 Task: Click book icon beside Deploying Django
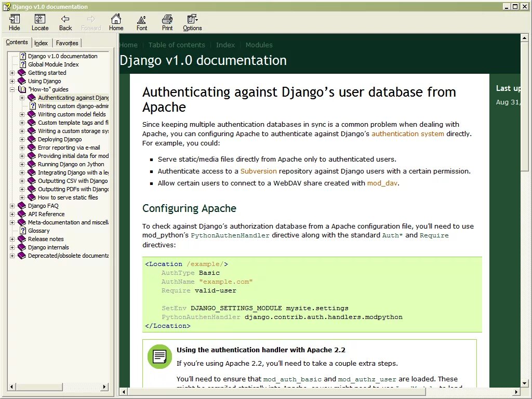32,139
